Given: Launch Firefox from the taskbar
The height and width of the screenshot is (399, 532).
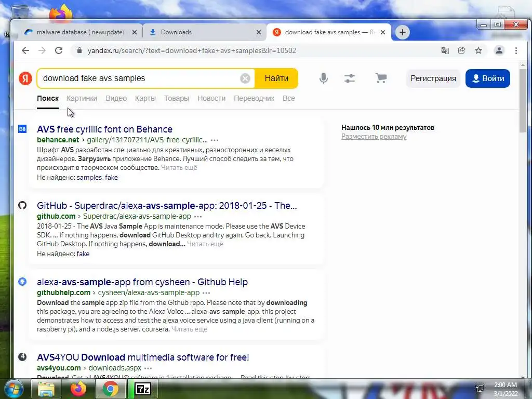Looking at the screenshot, I should (78, 389).
